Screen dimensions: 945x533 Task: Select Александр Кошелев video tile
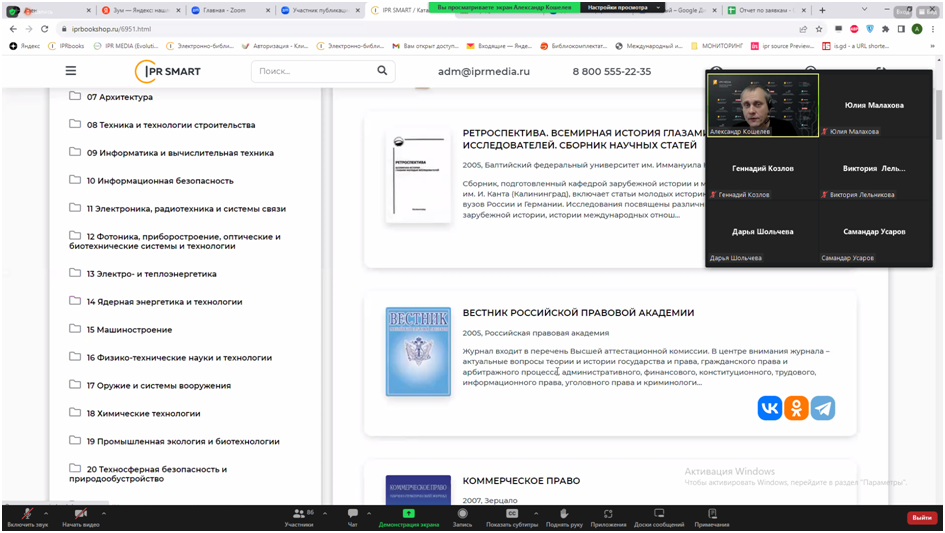click(762, 105)
